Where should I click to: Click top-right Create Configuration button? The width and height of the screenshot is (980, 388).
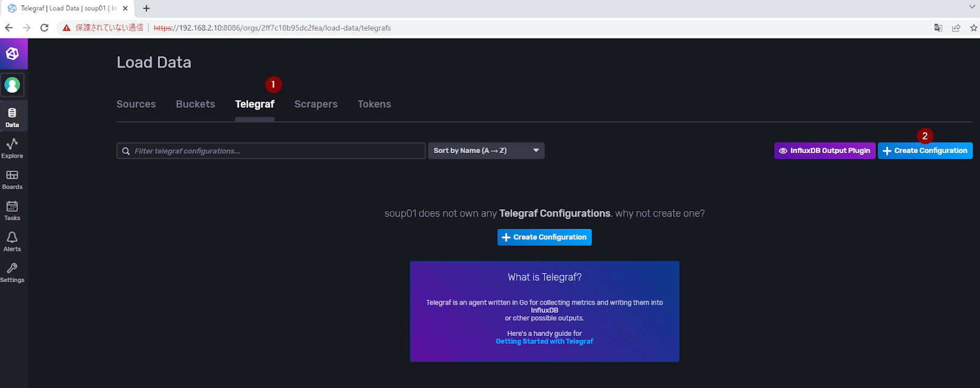[925, 151]
